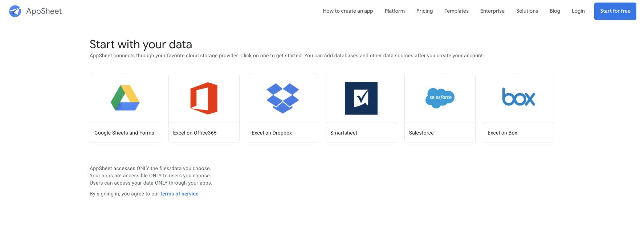Open How to create an app
This screenshot has height=227, width=644.
click(x=348, y=11)
